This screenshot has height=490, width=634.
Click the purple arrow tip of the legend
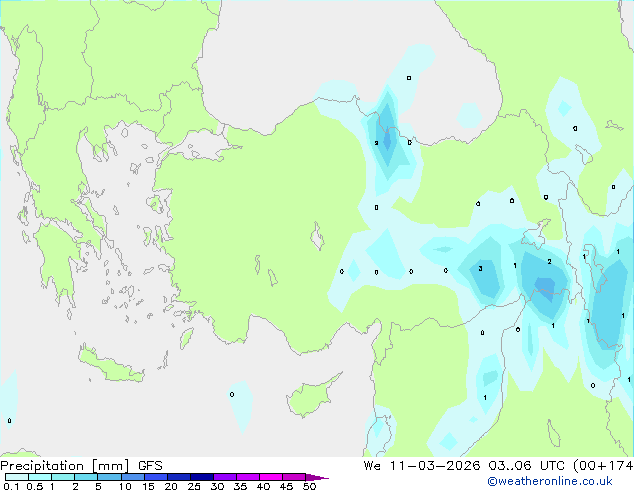pyautogui.click(x=317, y=477)
